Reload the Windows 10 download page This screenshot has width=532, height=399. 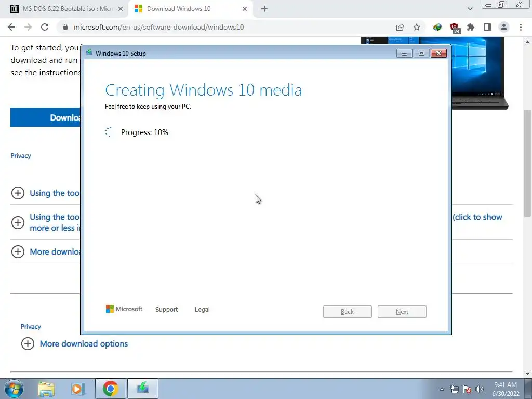pos(45,27)
